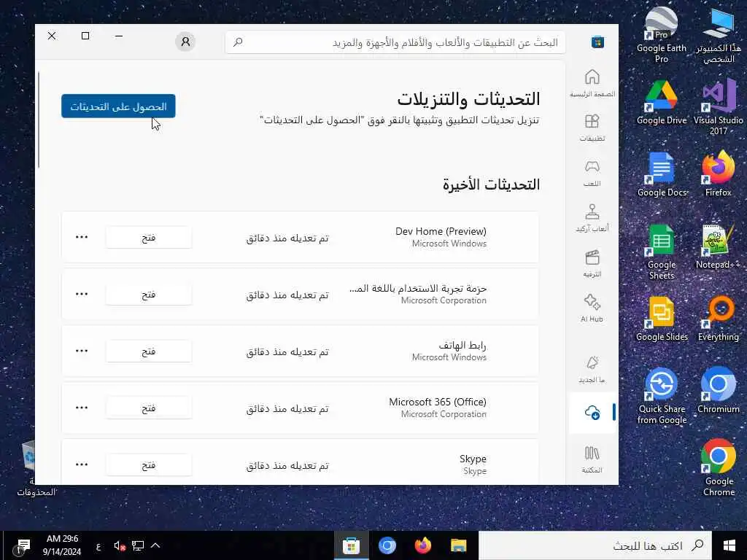Screen dimensions: 747x560
Task: Click the blue Get updates button
Action: 118,106
